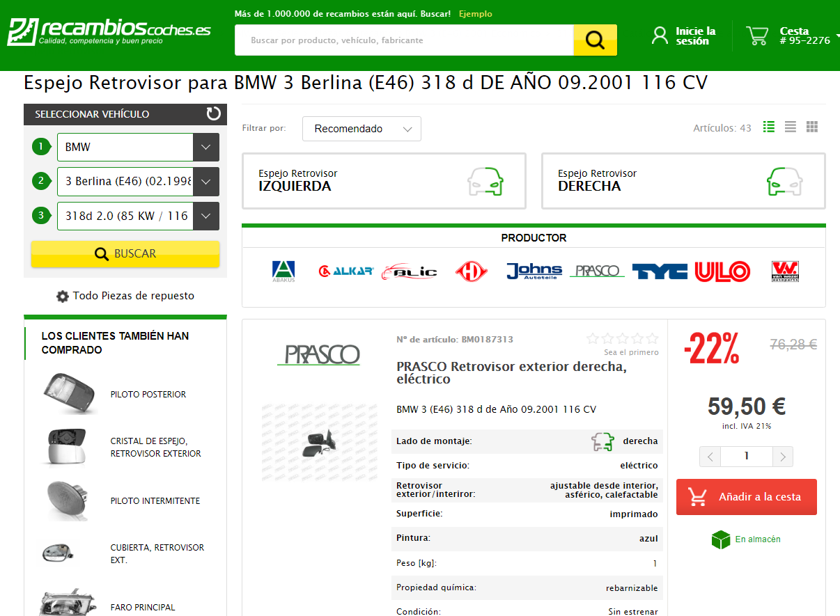Filter by Hagus red diamond logo

[x=472, y=271]
